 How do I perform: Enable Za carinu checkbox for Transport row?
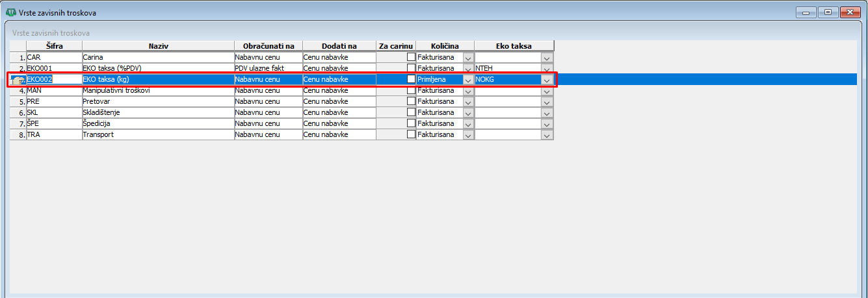[x=411, y=134]
